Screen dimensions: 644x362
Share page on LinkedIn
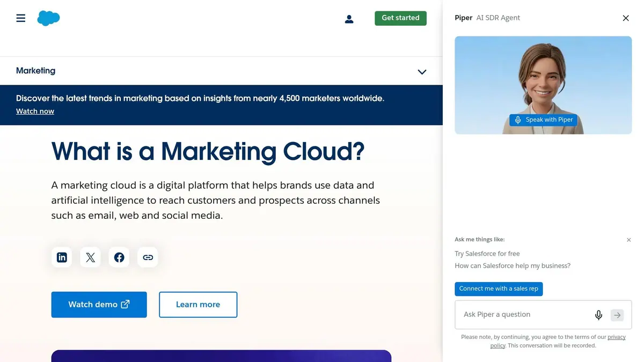click(x=62, y=257)
